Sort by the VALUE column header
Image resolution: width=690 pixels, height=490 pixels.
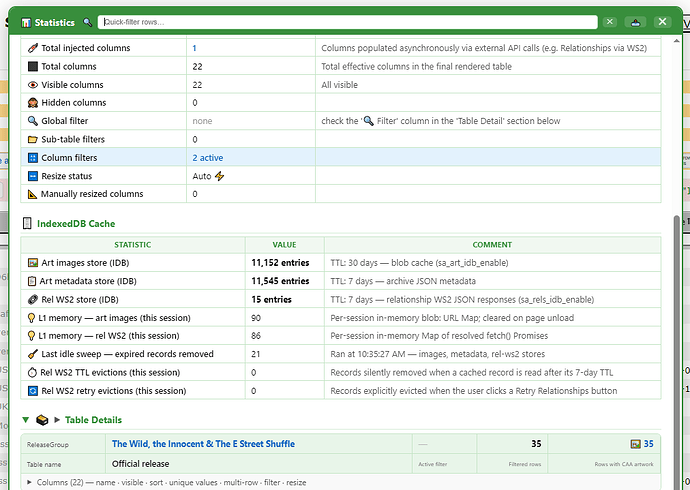click(x=284, y=245)
